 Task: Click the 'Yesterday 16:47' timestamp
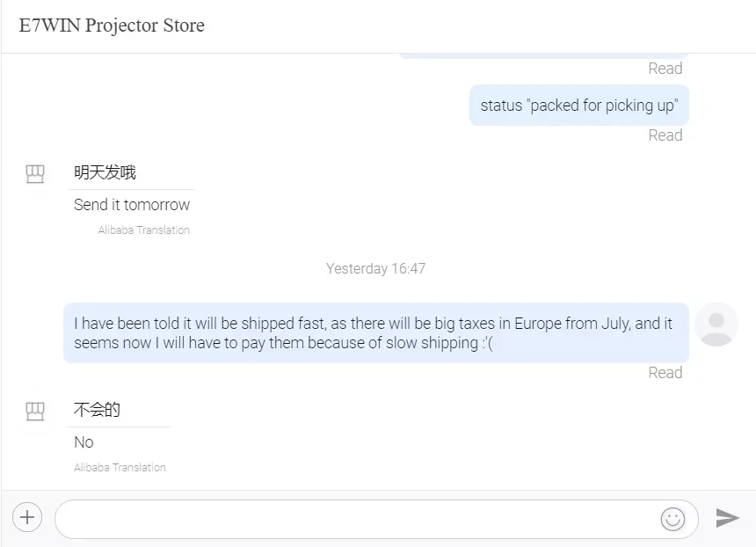point(375,268)
